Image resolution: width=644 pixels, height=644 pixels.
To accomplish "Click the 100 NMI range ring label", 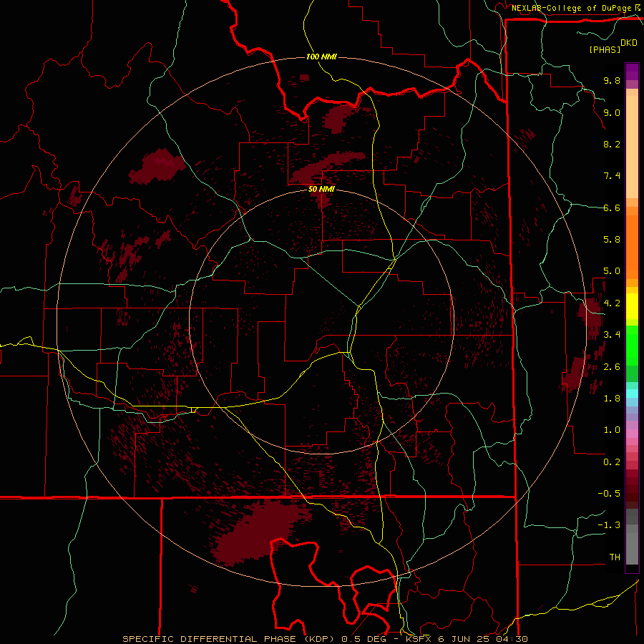I will point(321,57).
